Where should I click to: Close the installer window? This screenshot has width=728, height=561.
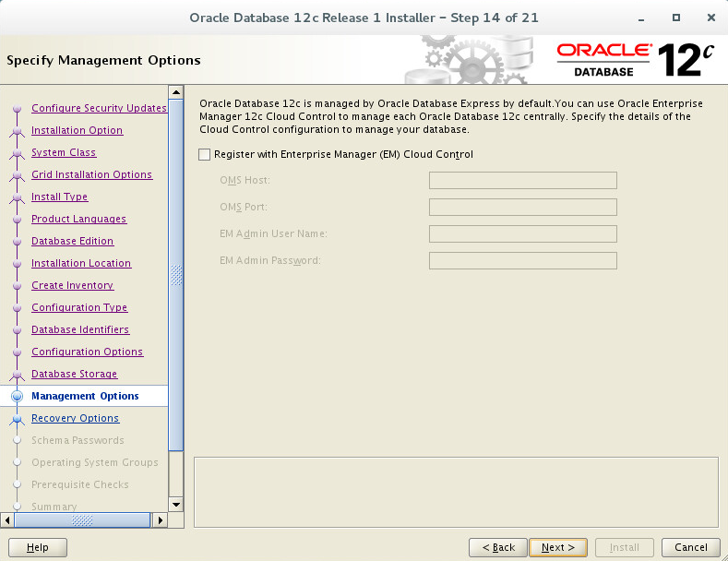[x=710, y=18]
